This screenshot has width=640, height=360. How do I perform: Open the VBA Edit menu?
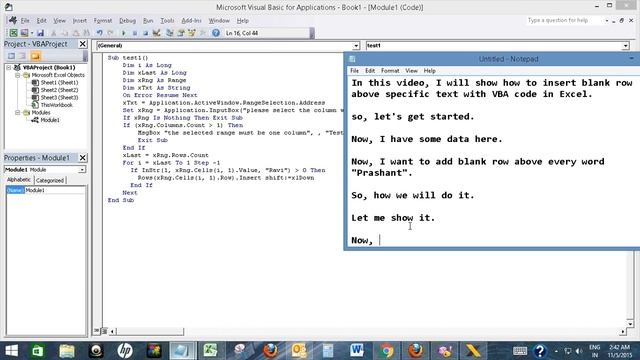tap(41, 20)
